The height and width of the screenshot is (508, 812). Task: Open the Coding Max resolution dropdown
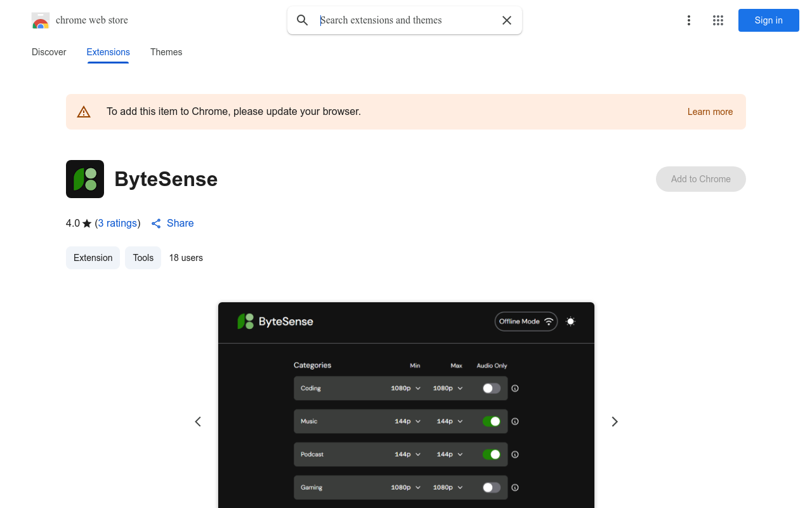pyautogui.click(x=448, y=388)
